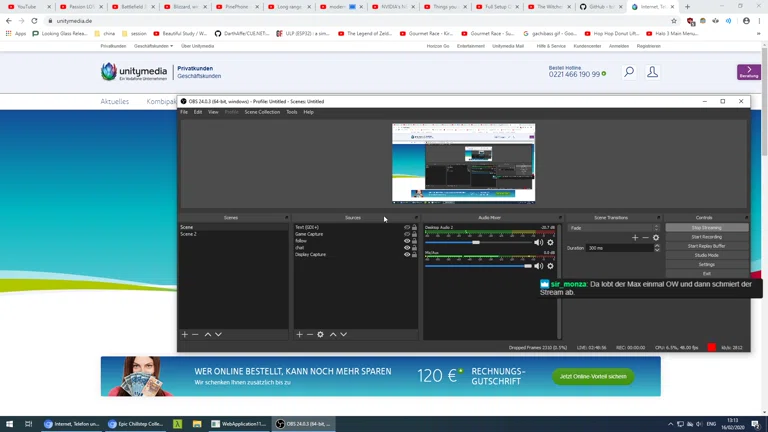768x432 pixels.
Task: Pop out the Sources dock
Action: pyautogui.click(x=416, y=217)
